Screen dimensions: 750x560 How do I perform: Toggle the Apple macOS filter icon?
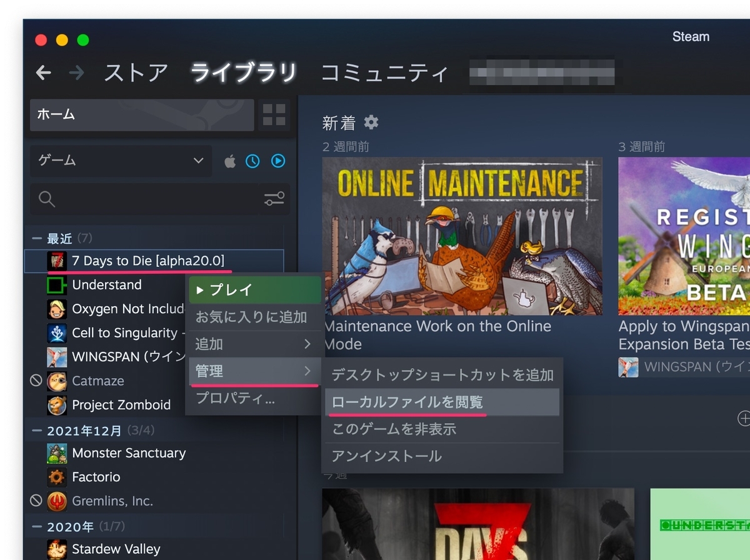(x=230, y=161)
